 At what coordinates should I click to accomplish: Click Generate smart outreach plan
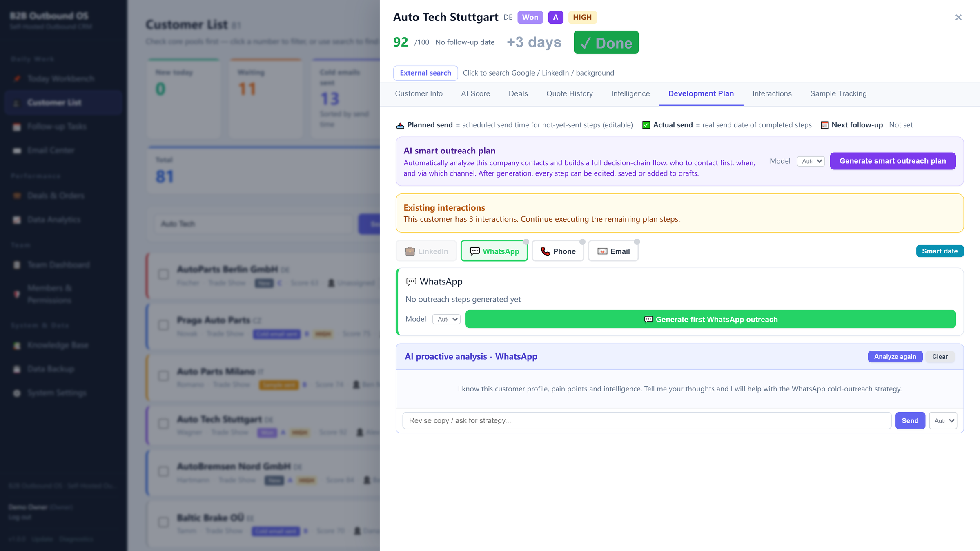(x=893, y=161)
